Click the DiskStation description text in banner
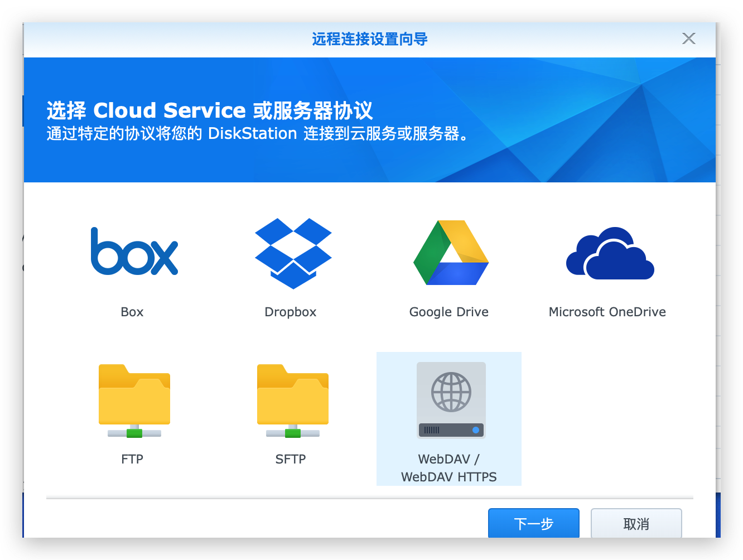 258,134
